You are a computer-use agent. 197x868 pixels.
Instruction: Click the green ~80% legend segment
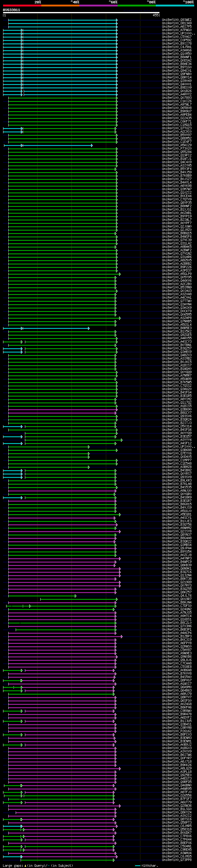pyautogui.click(x=137, y=6)
